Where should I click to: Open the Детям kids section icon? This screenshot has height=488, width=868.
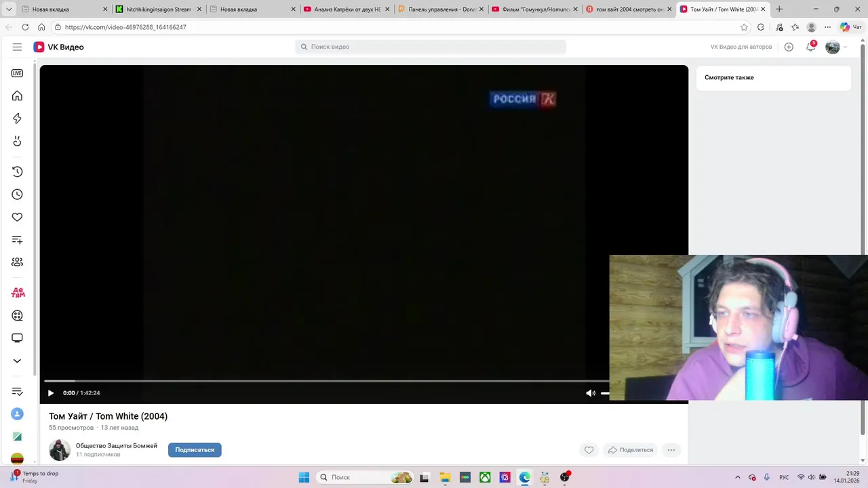tap(18, 293)
